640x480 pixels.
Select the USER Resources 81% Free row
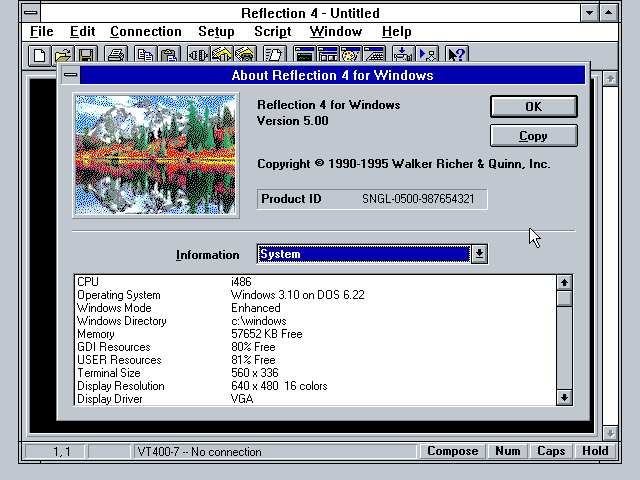315,360
